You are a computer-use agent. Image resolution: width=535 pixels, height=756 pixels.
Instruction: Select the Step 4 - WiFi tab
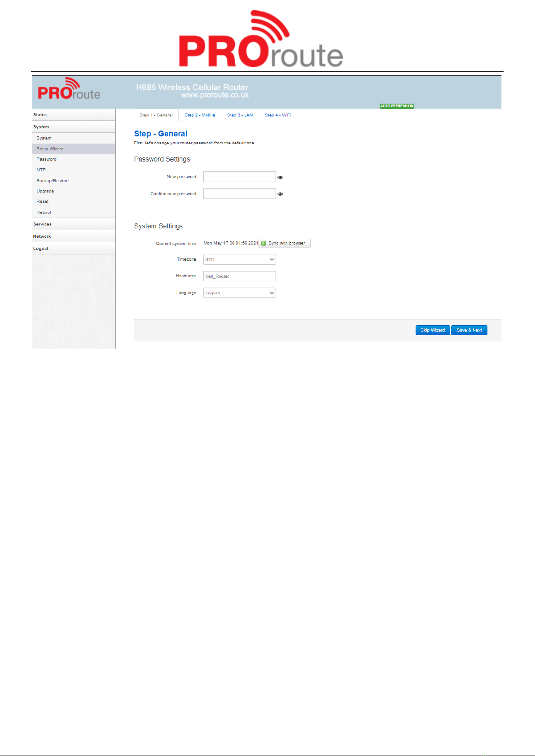278,115
